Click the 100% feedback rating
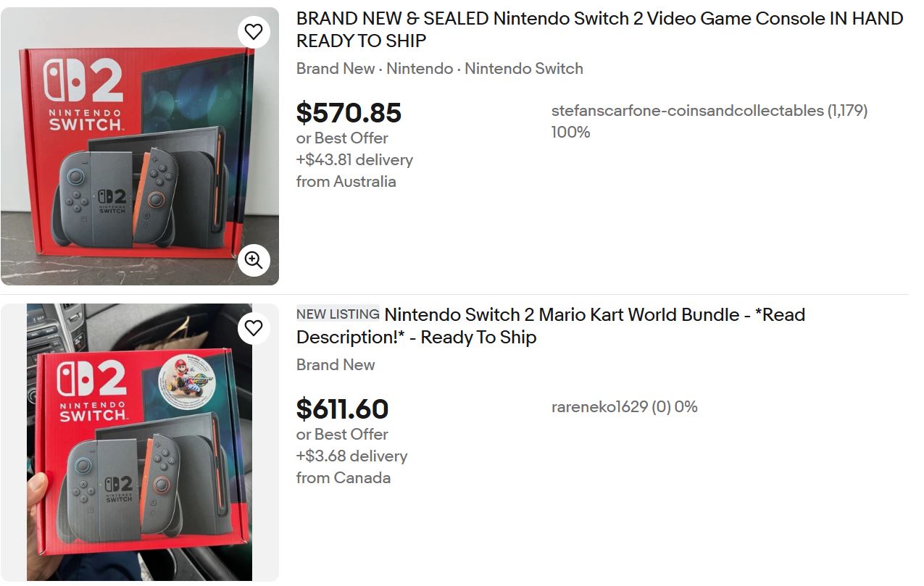 click(570, 133)
